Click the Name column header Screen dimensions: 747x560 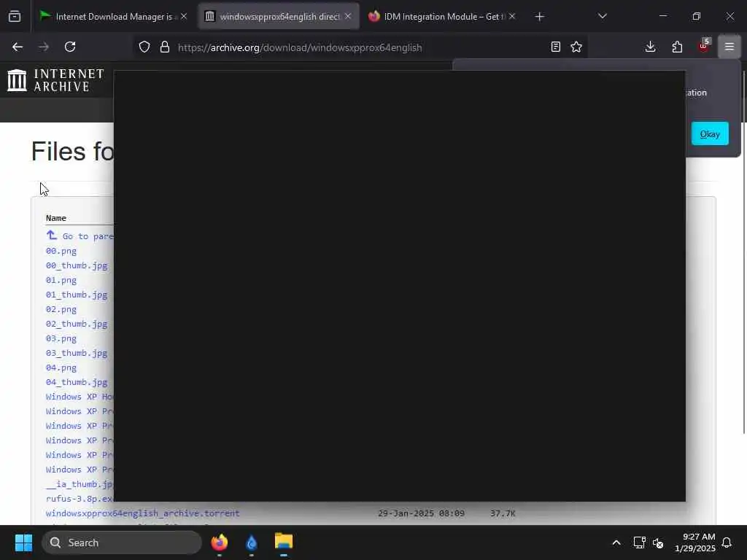coord(55,218)
